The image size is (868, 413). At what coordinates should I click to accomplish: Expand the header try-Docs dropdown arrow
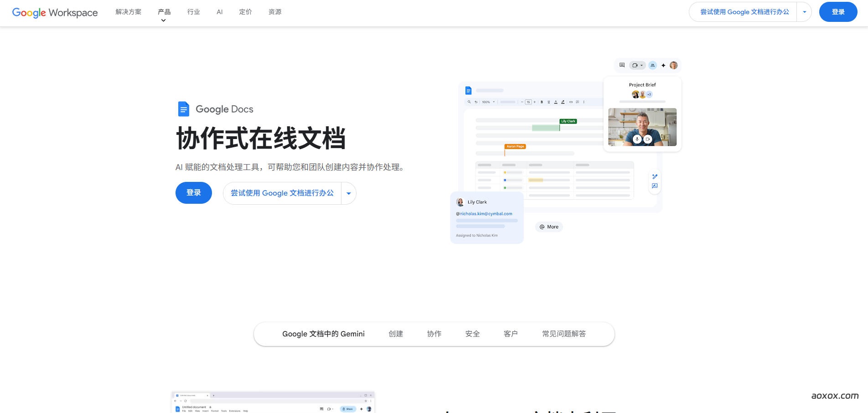coord(805,12)
